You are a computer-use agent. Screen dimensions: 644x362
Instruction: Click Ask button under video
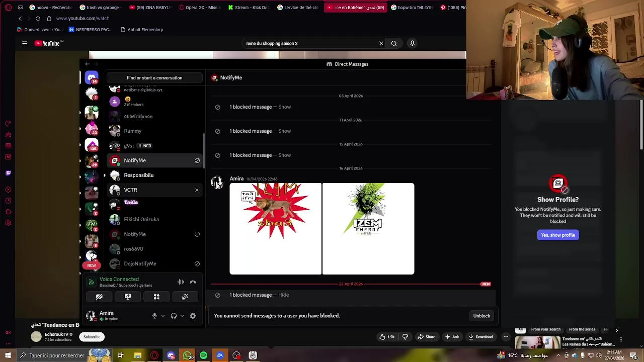click(451, 337)
